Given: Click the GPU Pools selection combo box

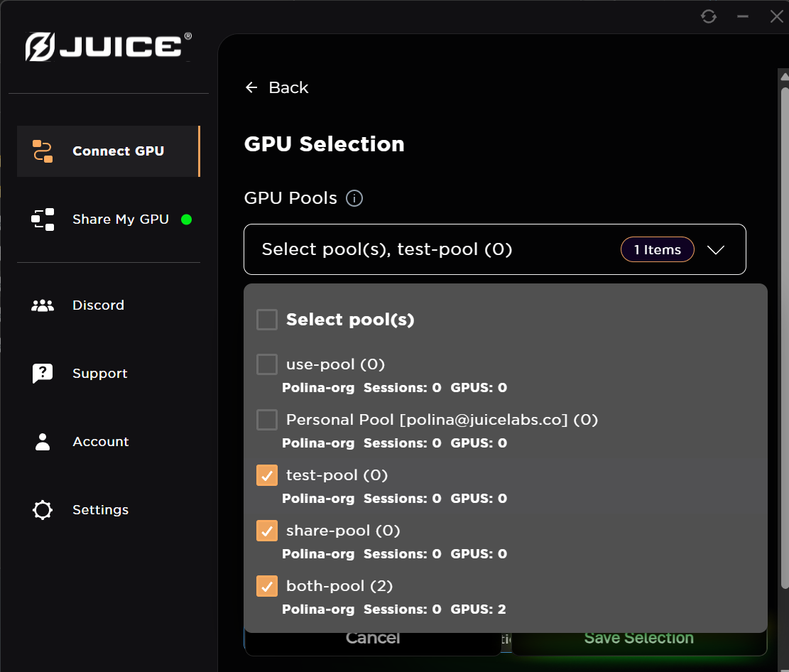Looking at the screenshot, I should click(x=495, y=249).
